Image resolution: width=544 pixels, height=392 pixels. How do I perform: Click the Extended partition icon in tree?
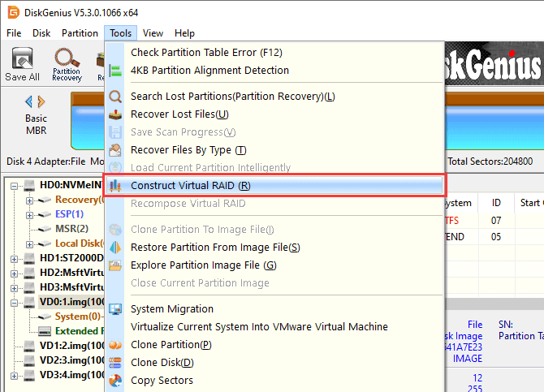(x=45, y=331)
